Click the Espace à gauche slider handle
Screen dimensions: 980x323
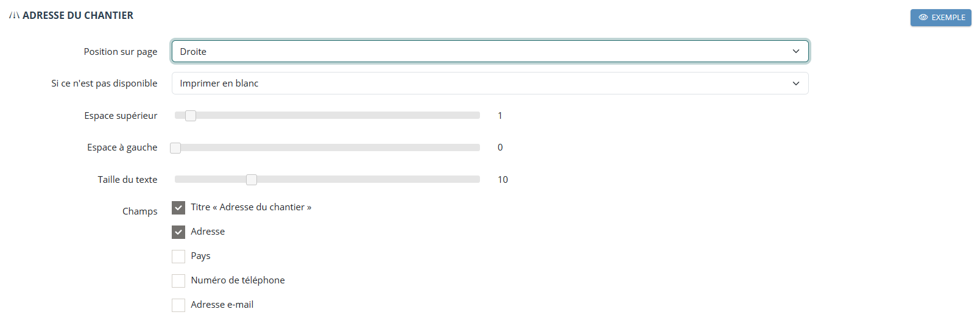(175, 147)
